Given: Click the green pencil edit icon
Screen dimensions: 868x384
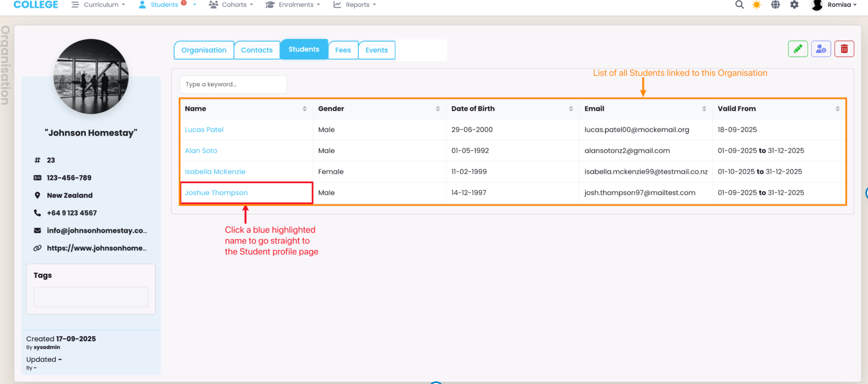Looking at the screenshot, I should 798,49.
